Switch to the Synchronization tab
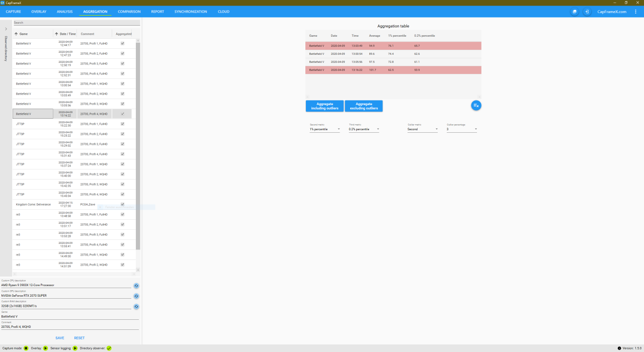 (191, 12)
